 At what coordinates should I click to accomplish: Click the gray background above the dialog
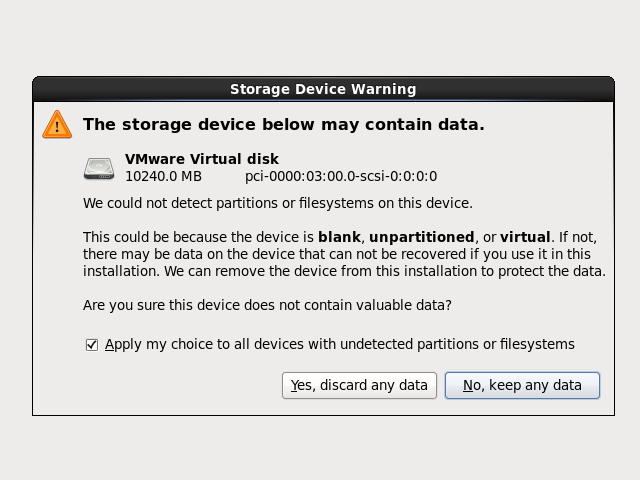[x=320, y=38]
